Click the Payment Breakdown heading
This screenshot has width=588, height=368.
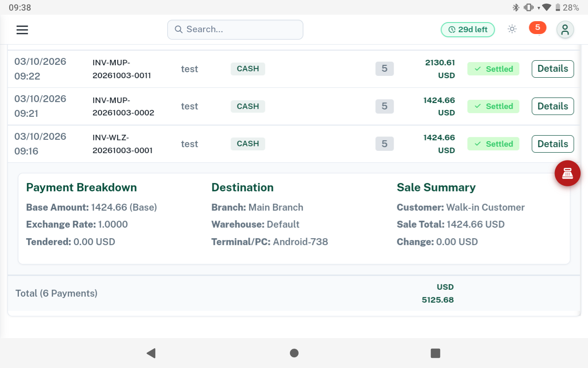point(81,188)
